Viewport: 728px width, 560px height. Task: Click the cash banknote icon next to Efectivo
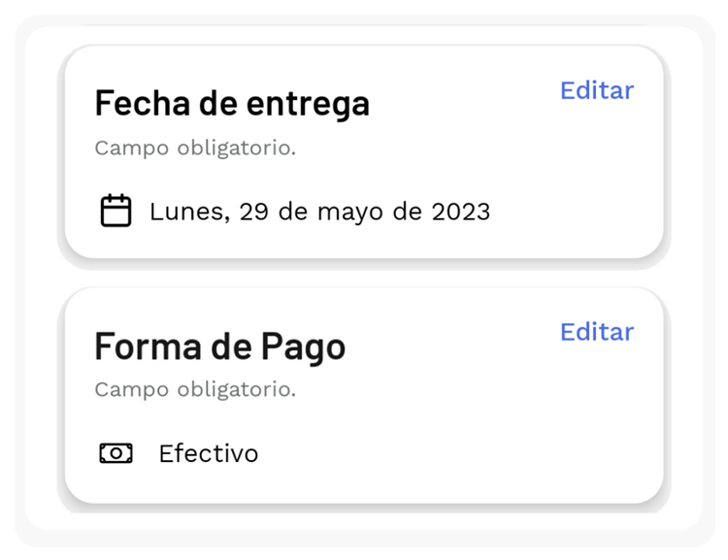click(x=116, y=452)
